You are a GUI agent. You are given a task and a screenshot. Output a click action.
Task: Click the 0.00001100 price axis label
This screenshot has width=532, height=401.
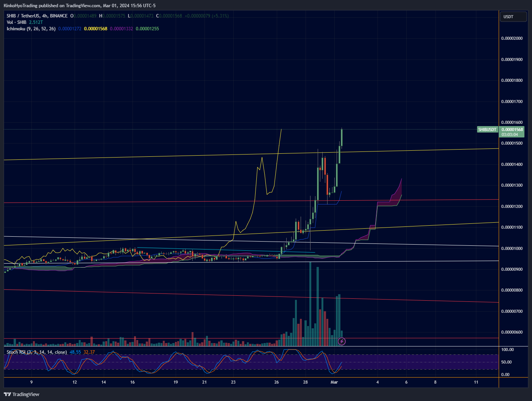click(512, 227)
